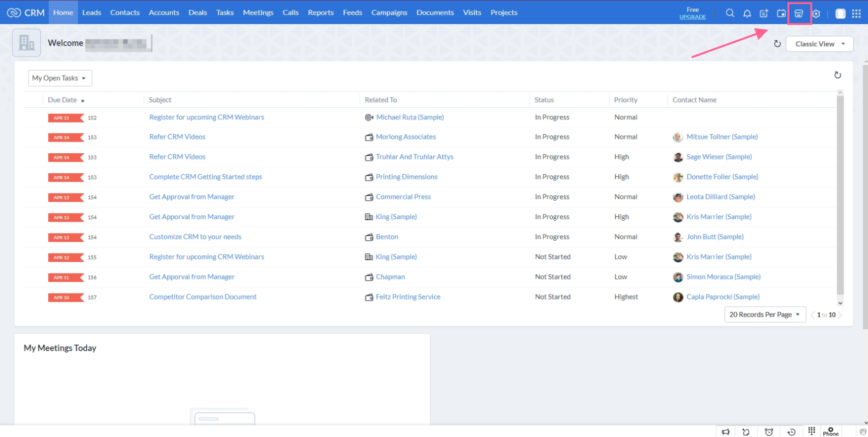Viewport: 868px width, 437px height.
Task: Open Truhlar And Truhlar Attys account
Action: 415,157
